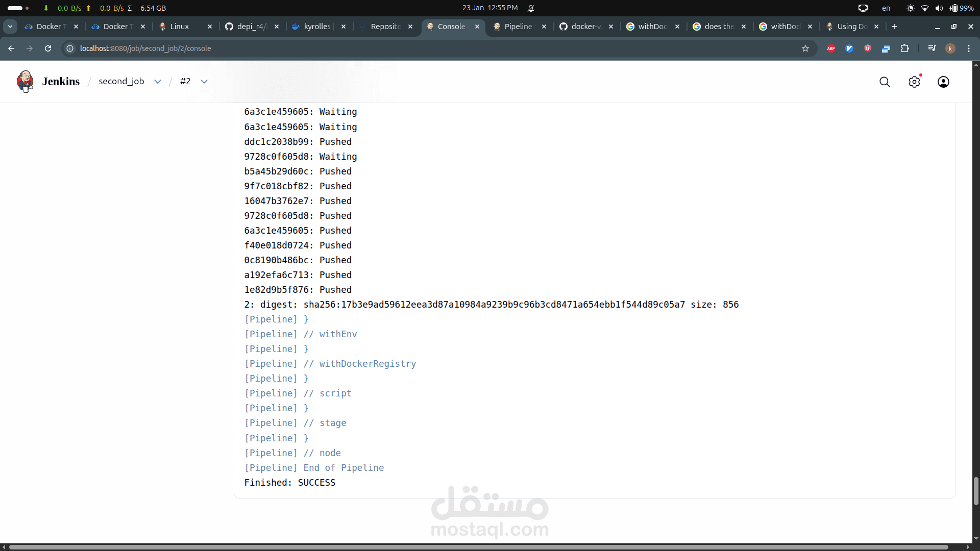
Task: Open the second_job breadcrumb link
Action: [x=121, y=82]
